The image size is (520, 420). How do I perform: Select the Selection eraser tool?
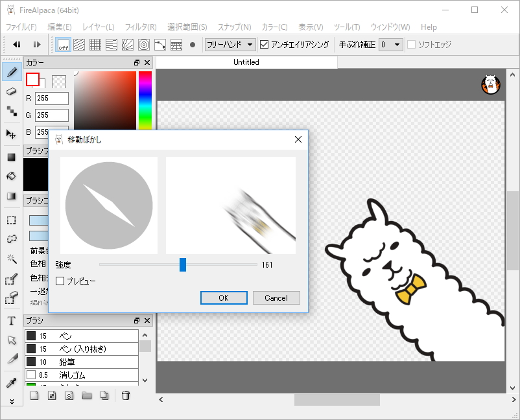pyautogui.click(x=12, y=297)
